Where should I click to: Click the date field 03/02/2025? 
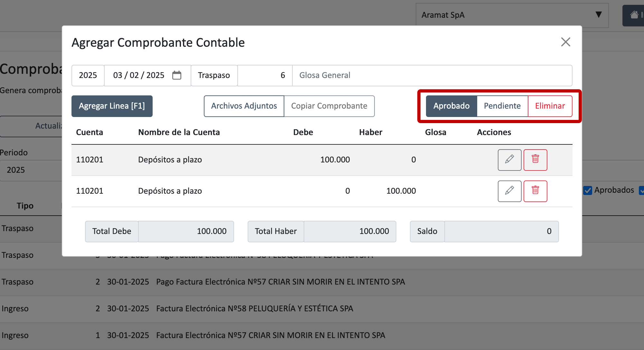(138, 75)
